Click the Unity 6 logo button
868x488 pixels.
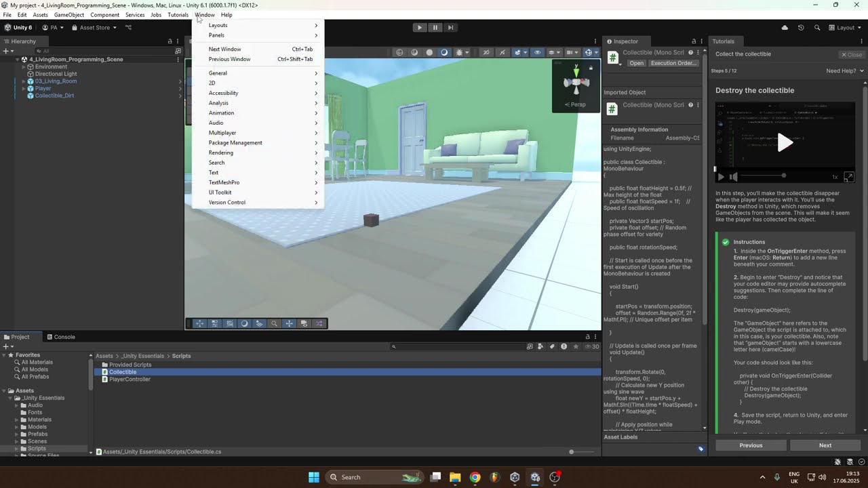tap(18, 28)
